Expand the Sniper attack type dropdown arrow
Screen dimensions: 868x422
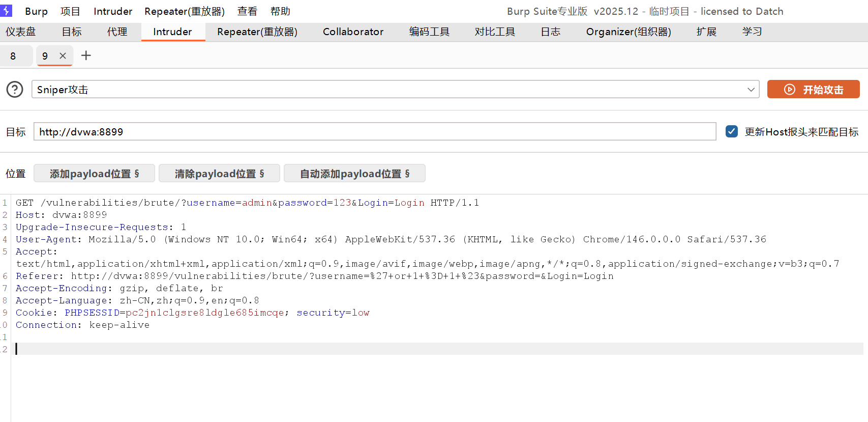click(x=751, y=90)
